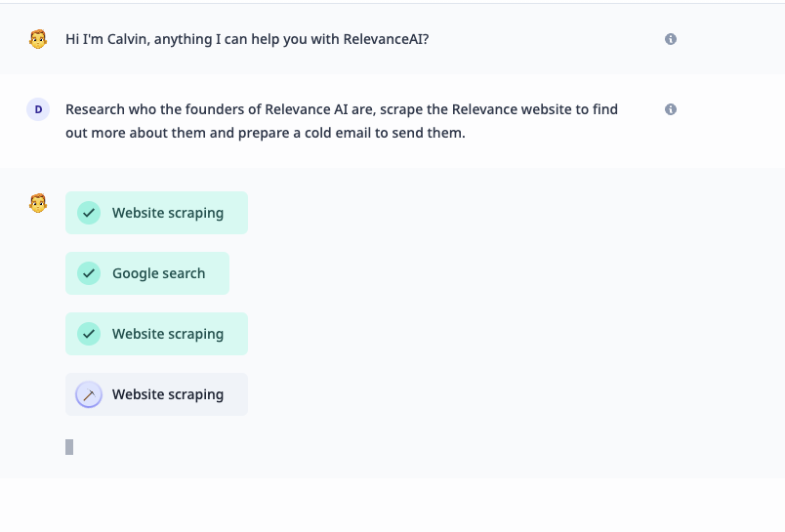Expand the completed Website scraping step under Google search
This screenshot has height=532, width=785.
tap(156, 334)
